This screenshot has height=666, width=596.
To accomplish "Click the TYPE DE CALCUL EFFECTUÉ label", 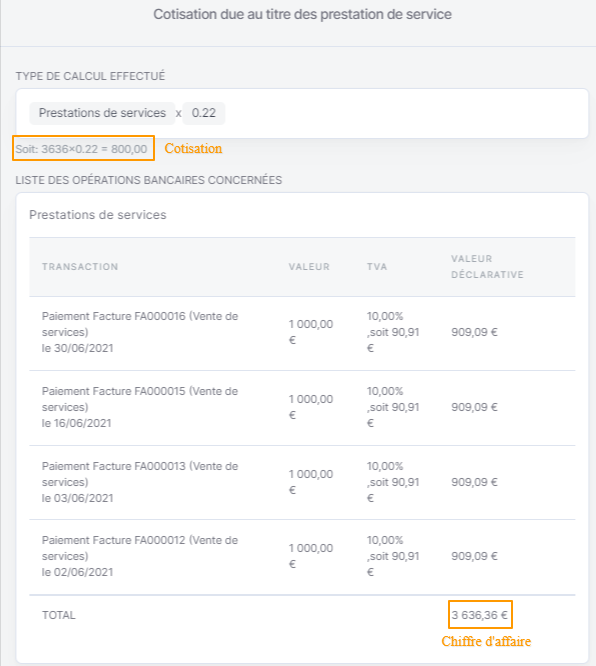I will coord(90,76).
